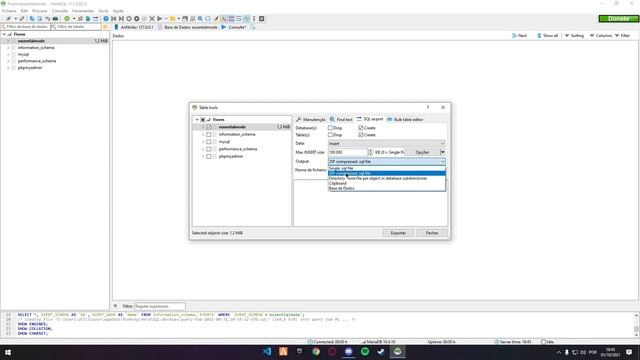The width and height of the screenshot is (640, 360).
Task: Choose Directory one file per object option
Action: 387,178
